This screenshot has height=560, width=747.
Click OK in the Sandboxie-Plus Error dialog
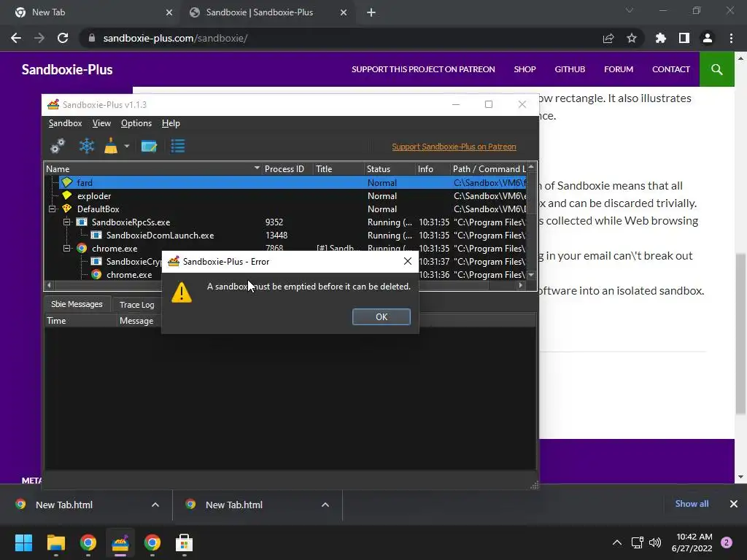tap(381, 316)
